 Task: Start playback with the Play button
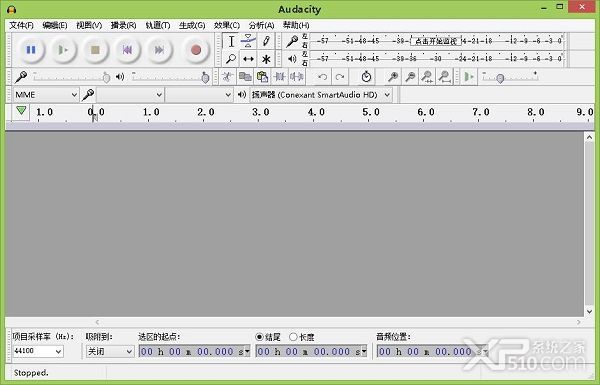click(63, 50)
